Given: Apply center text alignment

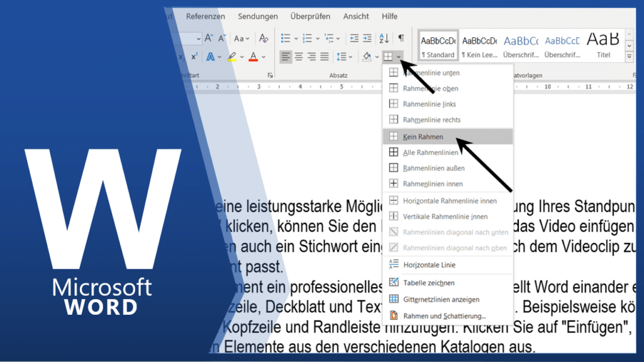Looking at the screenshot, I should click(x=299, y=57).
